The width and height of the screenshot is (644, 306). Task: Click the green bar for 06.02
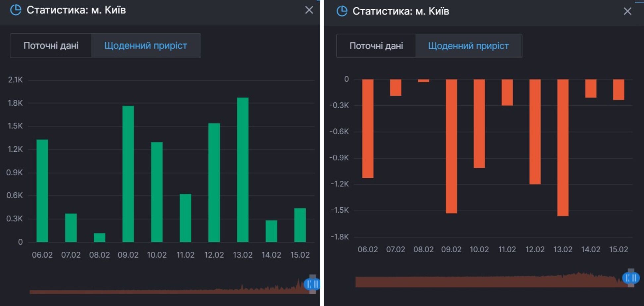click(x=42, y=190)
